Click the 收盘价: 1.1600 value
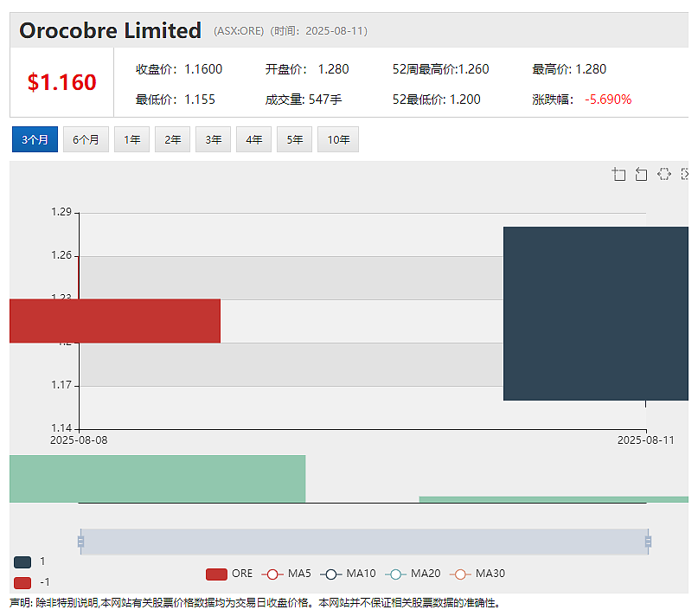 [179, 69]
